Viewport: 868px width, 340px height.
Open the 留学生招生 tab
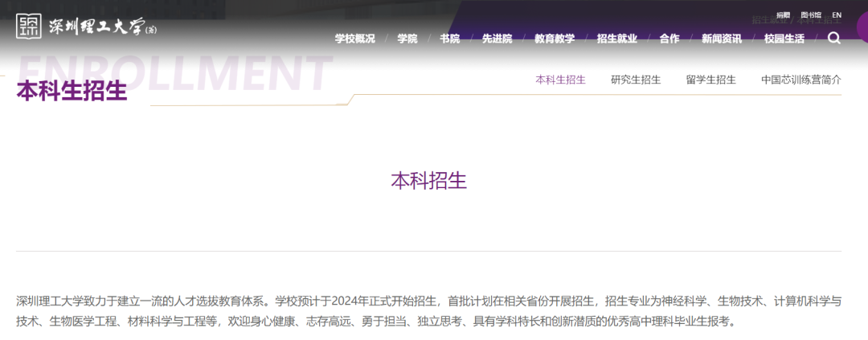click(x=710, y=80)
